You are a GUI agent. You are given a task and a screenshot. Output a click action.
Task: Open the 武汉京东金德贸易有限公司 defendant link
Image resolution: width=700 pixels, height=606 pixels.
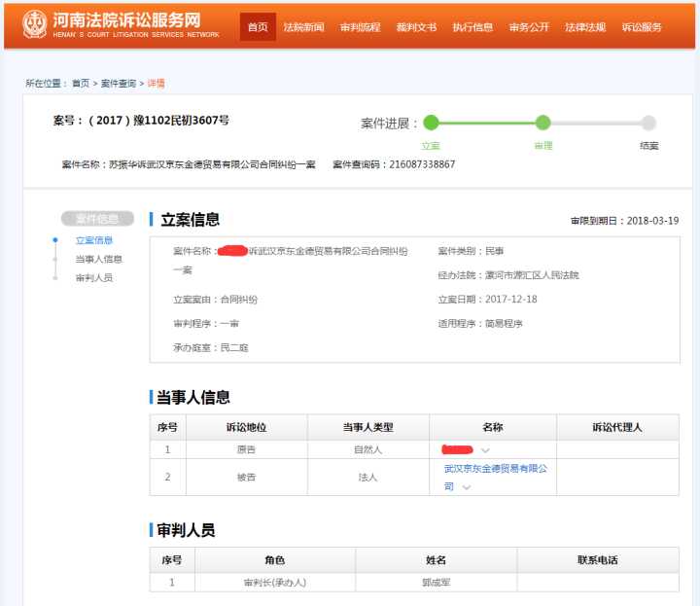(x=496, y=469)
